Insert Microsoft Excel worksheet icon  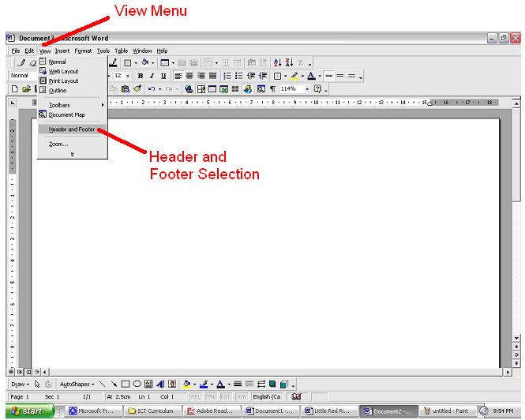(223, 88)
